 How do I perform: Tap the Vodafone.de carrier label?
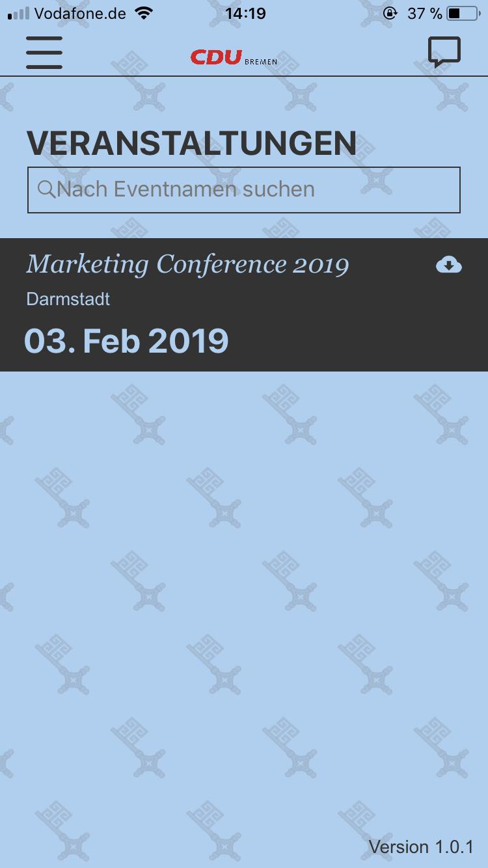79,13
